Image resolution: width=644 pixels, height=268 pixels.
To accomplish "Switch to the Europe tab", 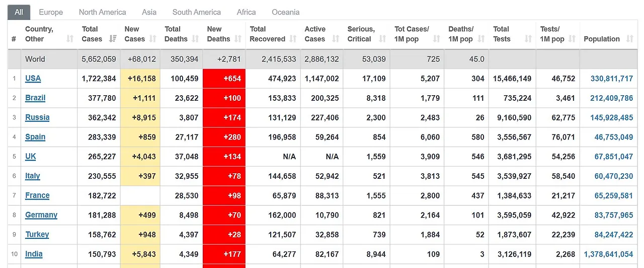I will pos(51,12).
